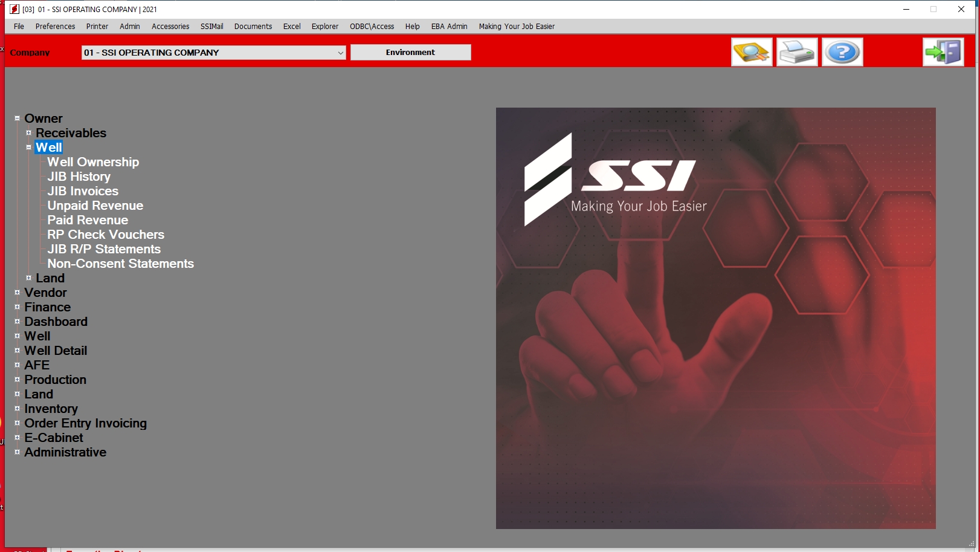Select Well Ownership in the tree
The height and width of the screenshot is (552, 980).
pos(93,162)
